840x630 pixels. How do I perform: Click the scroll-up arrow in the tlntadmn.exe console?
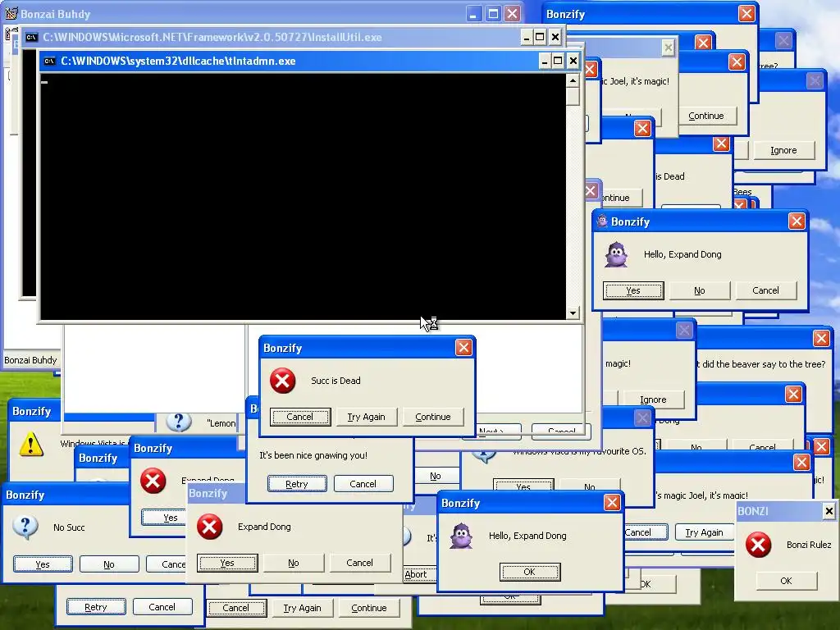[x=573, y=81]
